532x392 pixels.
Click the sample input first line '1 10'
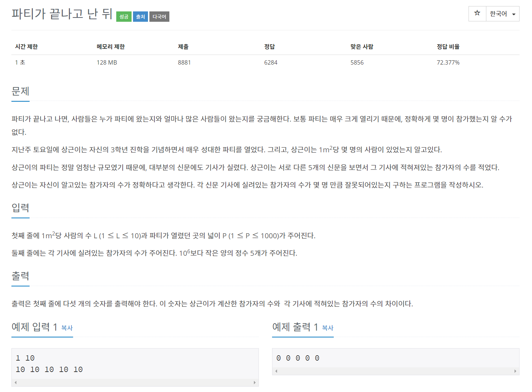point(25,358)
